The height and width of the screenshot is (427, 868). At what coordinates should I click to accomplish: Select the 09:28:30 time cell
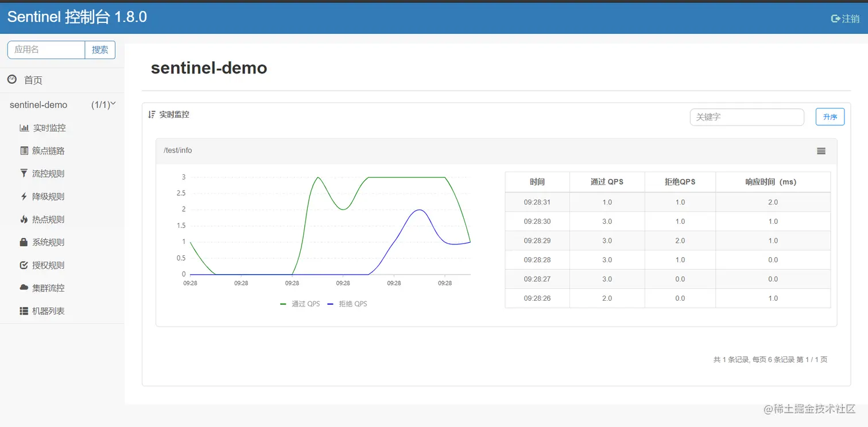click(537, 222)
